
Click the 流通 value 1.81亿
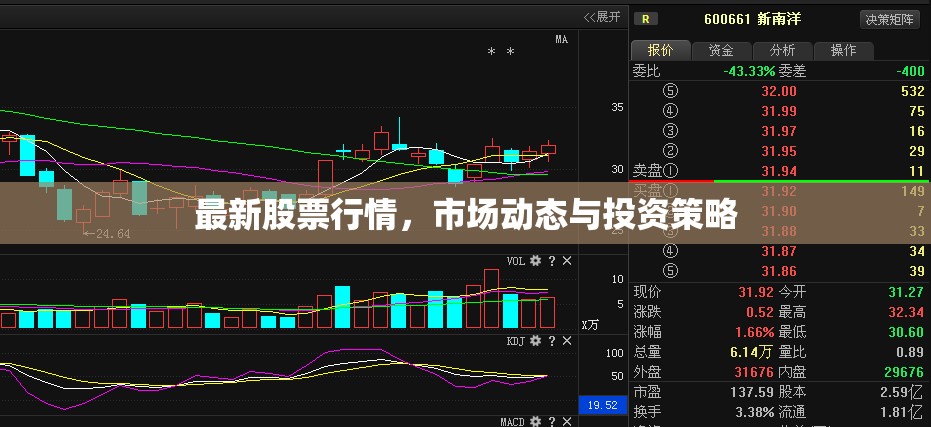[x=902, y=412]
